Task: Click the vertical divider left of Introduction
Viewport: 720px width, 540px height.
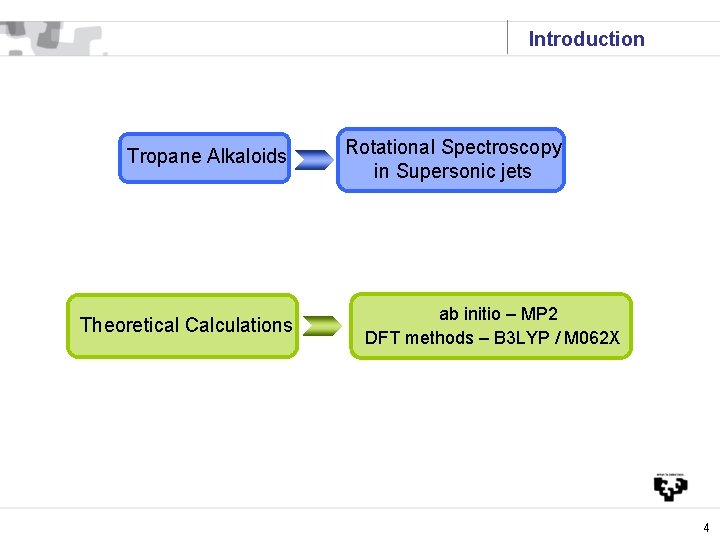Action: click(x=507, y=38)
